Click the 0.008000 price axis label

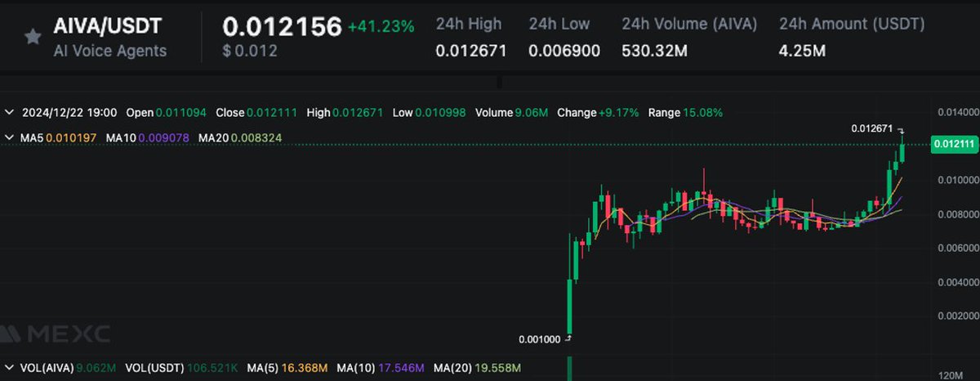(957, 214)
